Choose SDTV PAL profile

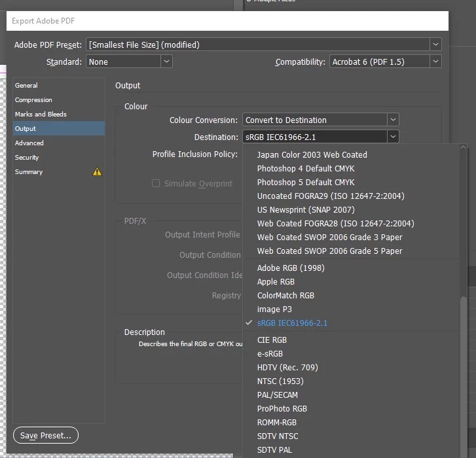351,449
